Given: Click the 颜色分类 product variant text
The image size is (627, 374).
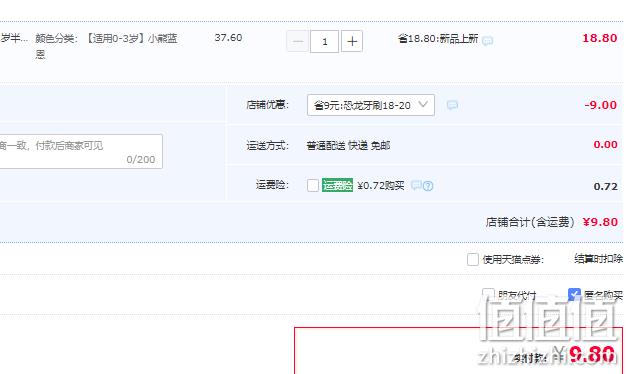Looking at the screenshot, I should pyautogui.click(x=106, y=46).
